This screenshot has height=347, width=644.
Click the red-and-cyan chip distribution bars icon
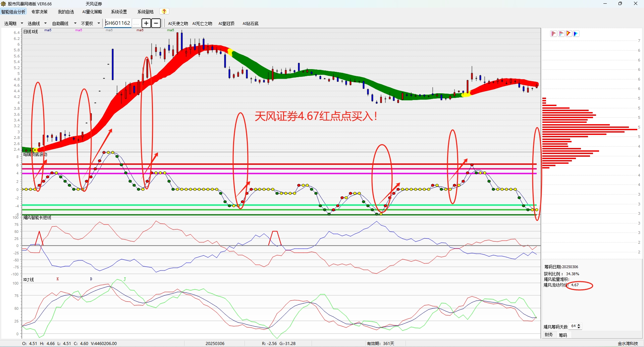tap(561, 34)
